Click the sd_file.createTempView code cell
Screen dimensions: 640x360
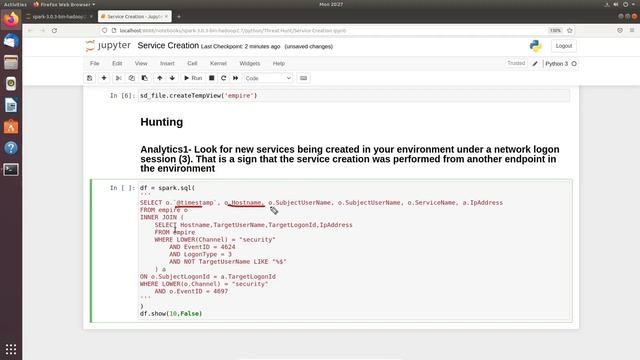354,96
